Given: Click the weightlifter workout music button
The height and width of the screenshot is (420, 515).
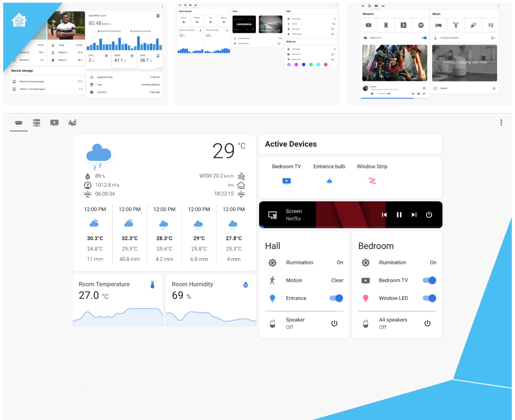Looking at the screenshot, I should [x=456, y=25].
